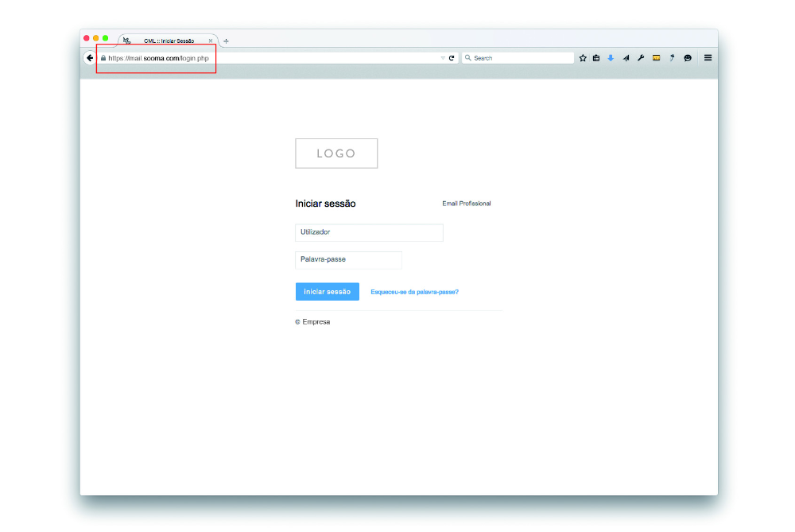Image resolution: width=795 pixels, height=532 pixels.
Task: Click the blue 'Iniciar sessão' button
Action: (x=327, y=292)
